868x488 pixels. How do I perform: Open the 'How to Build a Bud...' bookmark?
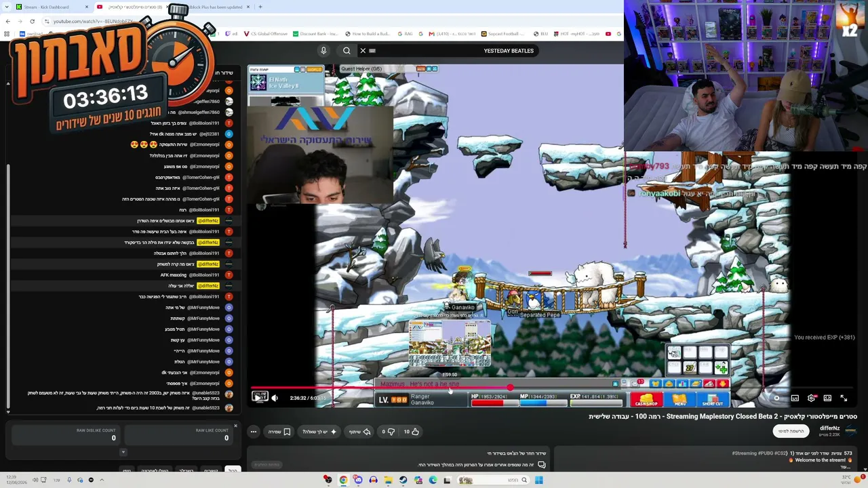(x=368, y=34)
